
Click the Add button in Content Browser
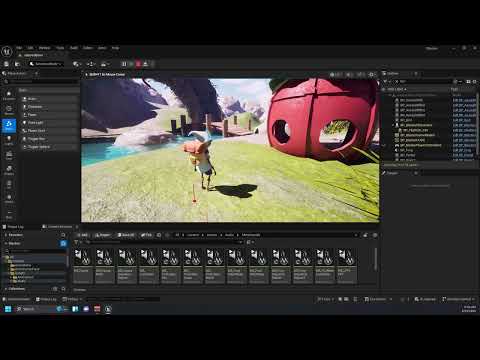coord(82,235)
